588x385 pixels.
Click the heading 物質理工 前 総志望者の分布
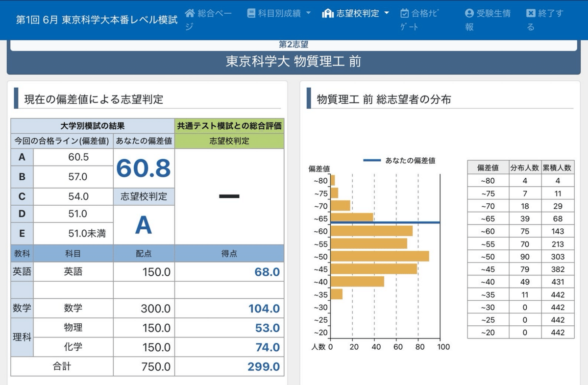(384, 99)
